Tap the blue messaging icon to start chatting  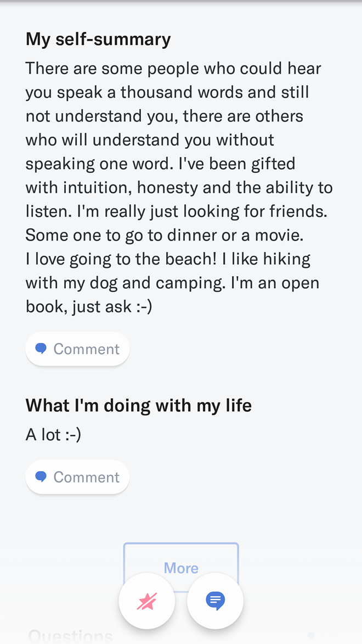coord(215,601)
